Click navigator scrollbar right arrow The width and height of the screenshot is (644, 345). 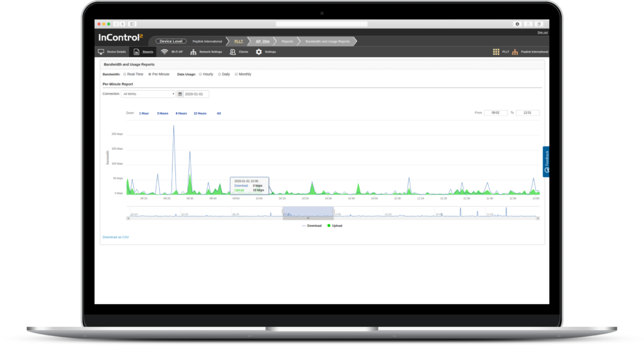[538, 219]
